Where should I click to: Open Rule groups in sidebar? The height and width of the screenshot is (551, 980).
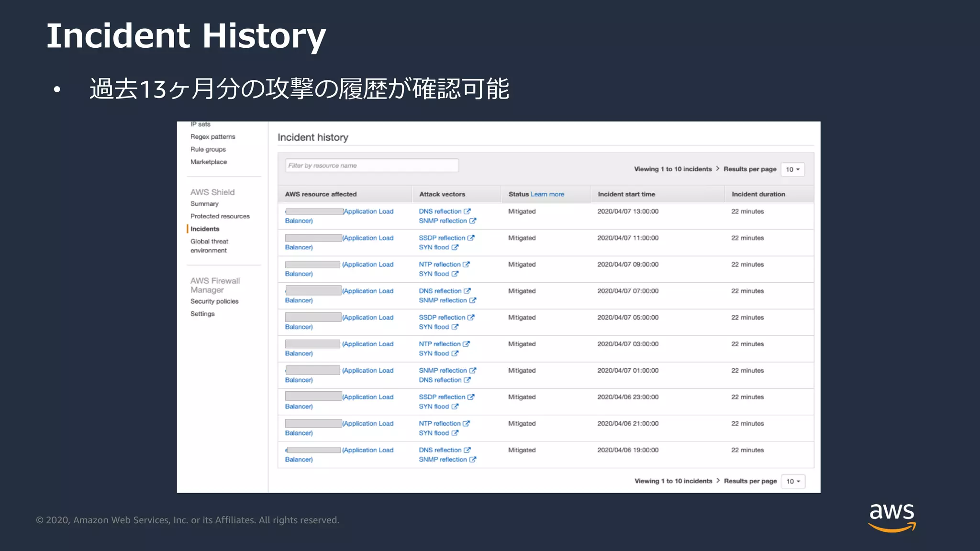pyautogui.click(x=208, y=149)
